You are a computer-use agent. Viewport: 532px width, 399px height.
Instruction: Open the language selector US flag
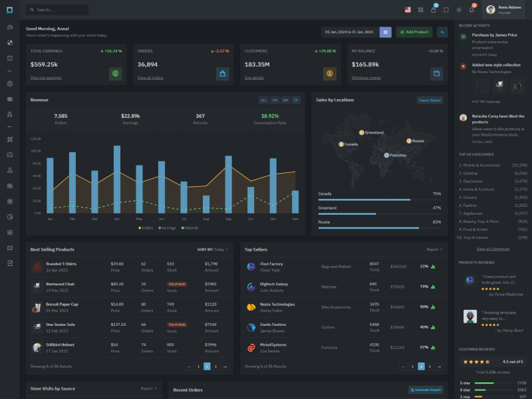click(x=408, y=10)
